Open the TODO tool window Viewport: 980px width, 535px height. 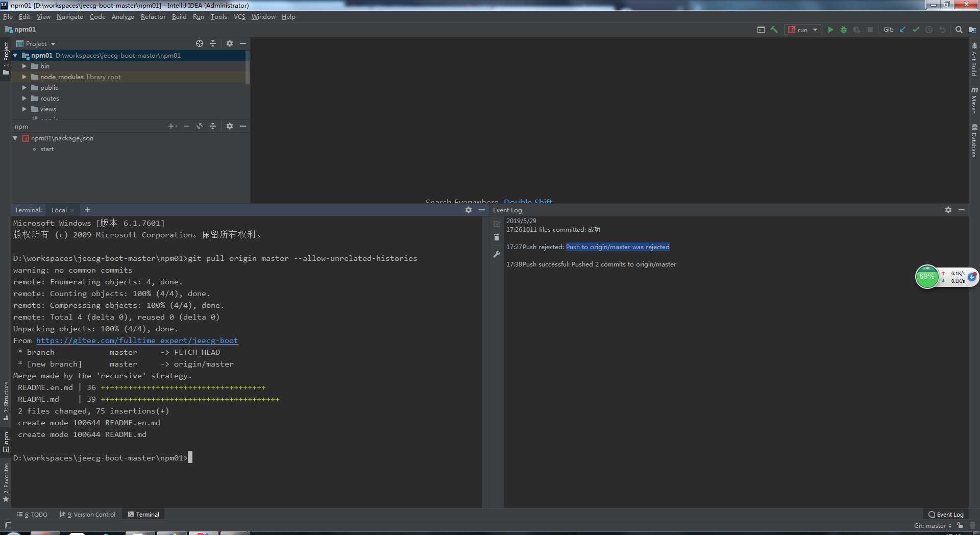click(x=32, y=515)
